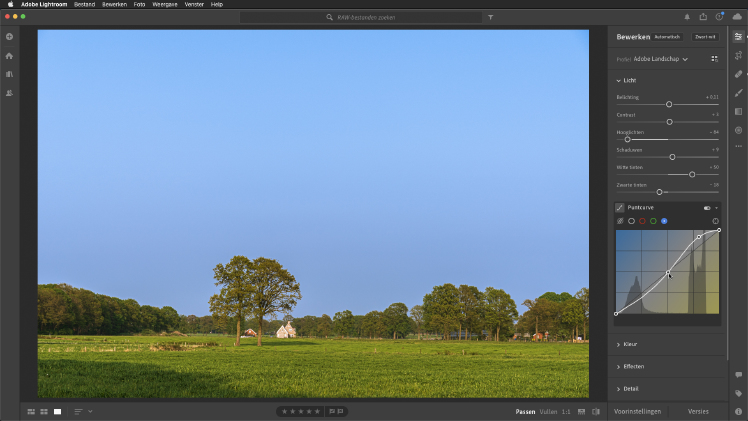Click the Automatisch button
Screen dimensions: 748x421
(x=667, y=37)
